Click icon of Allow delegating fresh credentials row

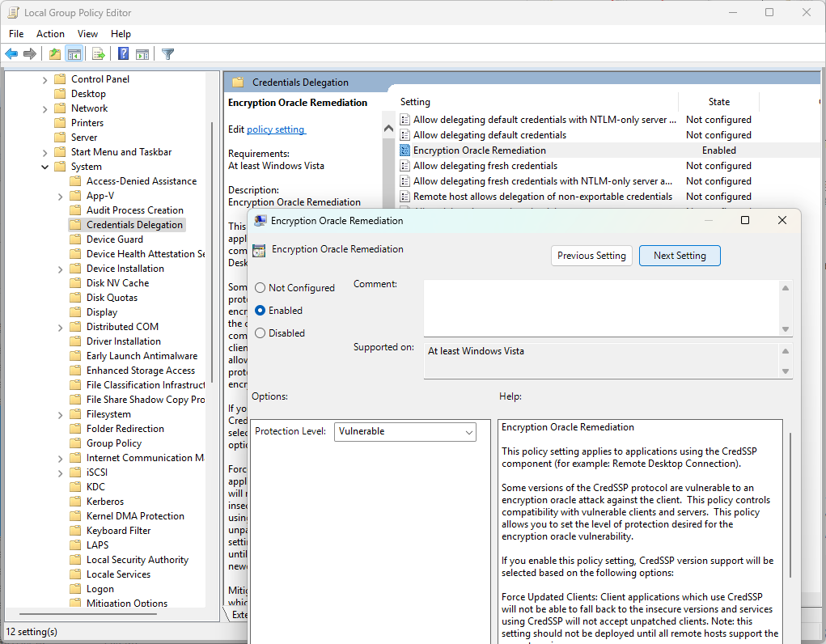(x=405, y=166)
